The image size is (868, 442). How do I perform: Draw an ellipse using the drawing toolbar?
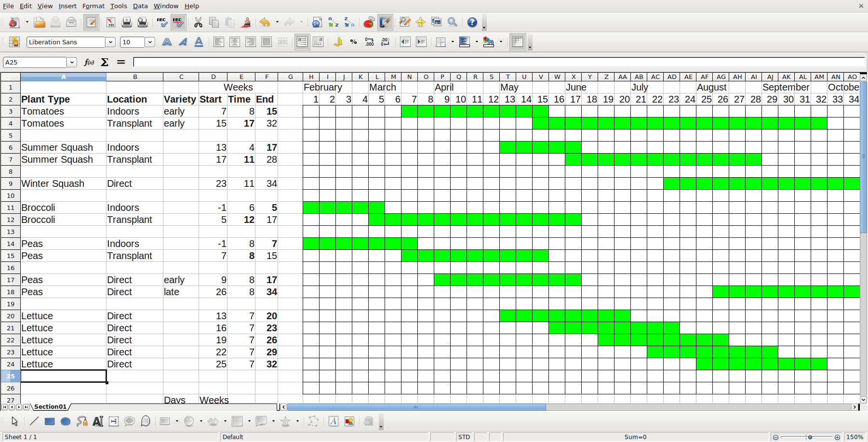[66, 421]
